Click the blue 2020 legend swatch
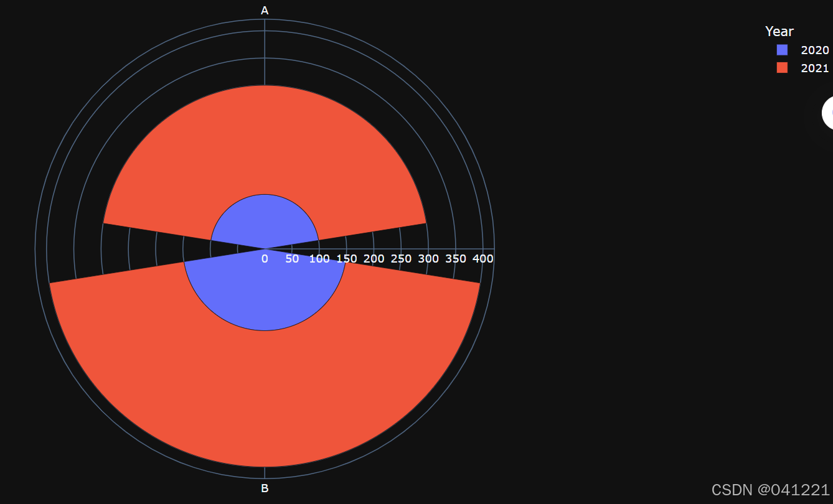The height and width of the screenshot is (504, 833). click(x=782, y=50)
